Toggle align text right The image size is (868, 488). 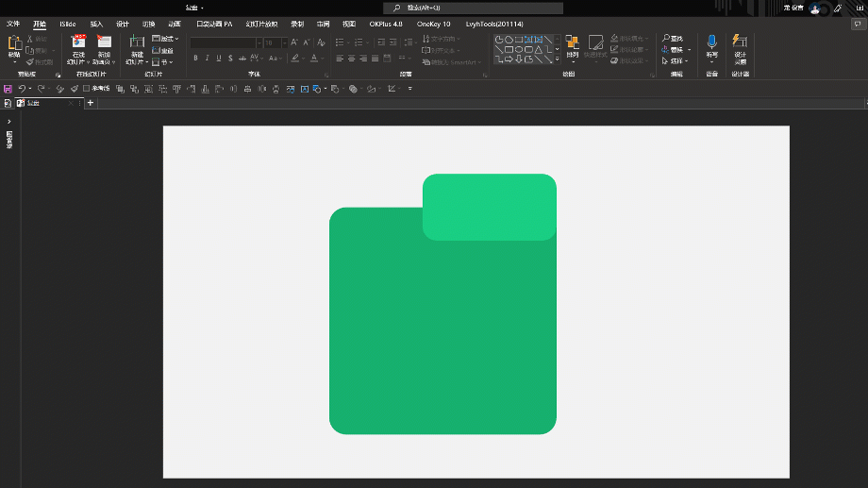pyautogui.click(x=363, y=58)
